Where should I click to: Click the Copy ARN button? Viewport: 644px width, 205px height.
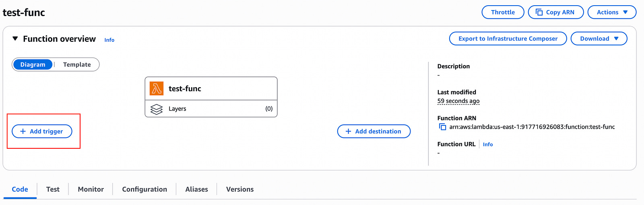click(x=555, y=12)
